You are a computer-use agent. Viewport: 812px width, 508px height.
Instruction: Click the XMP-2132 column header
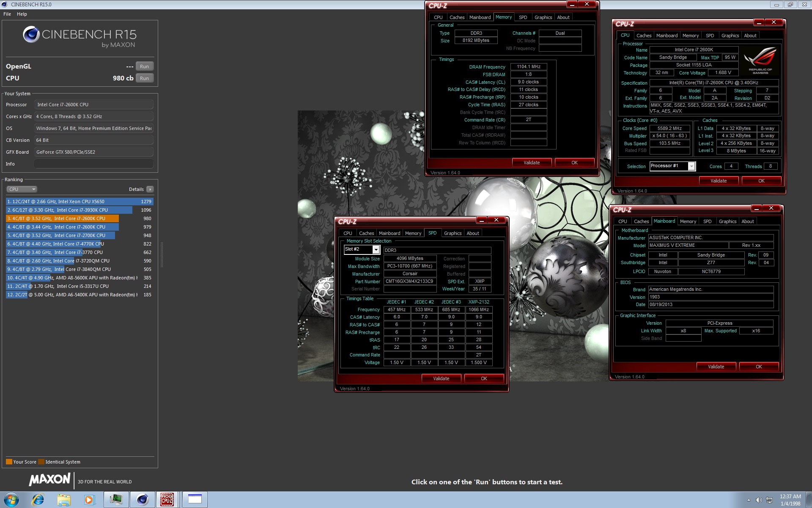pyautogui.click(x=479, y=302)
